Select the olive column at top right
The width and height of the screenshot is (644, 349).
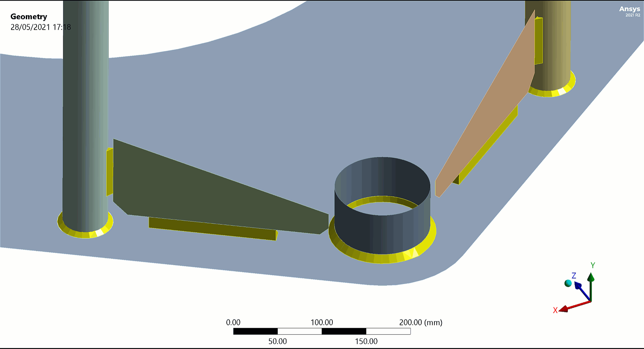(553, 44)
